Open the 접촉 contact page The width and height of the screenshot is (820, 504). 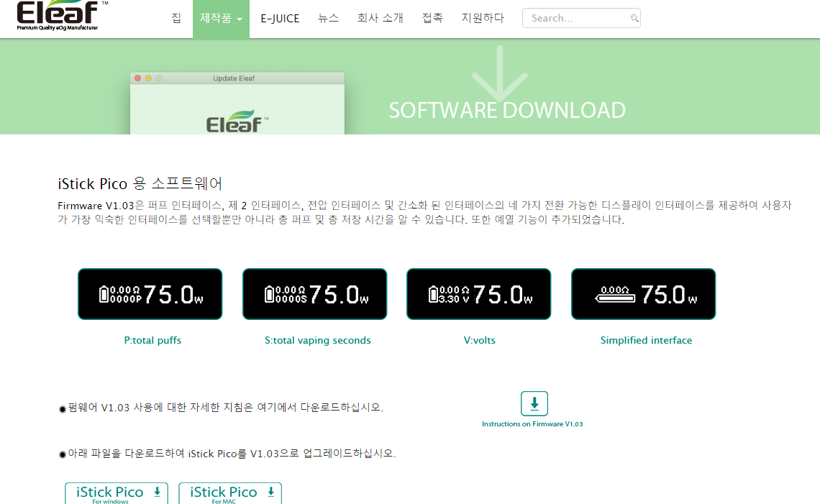click(x=432, y=18)
